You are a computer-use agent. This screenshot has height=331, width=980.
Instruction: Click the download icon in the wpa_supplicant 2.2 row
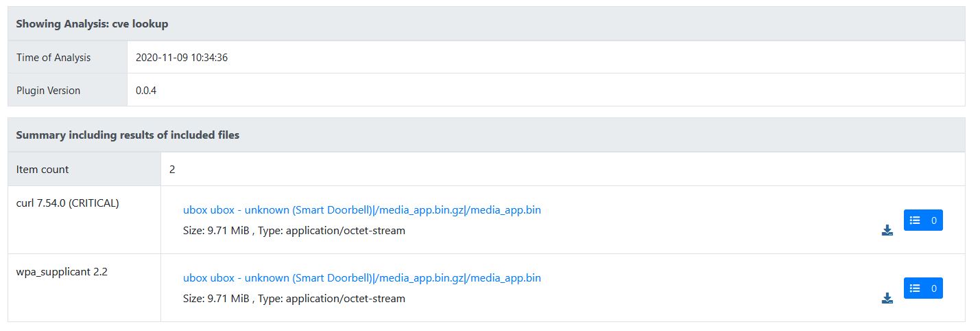pos(887,298)
